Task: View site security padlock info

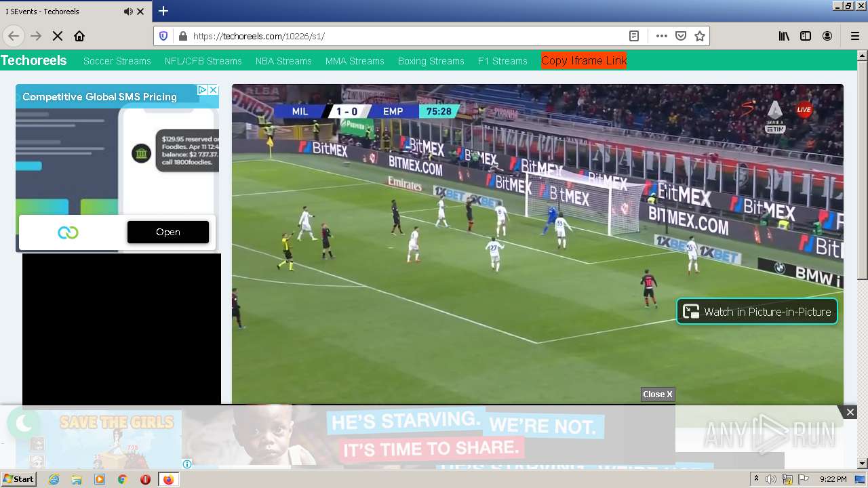Action: [x=182, y=36]
